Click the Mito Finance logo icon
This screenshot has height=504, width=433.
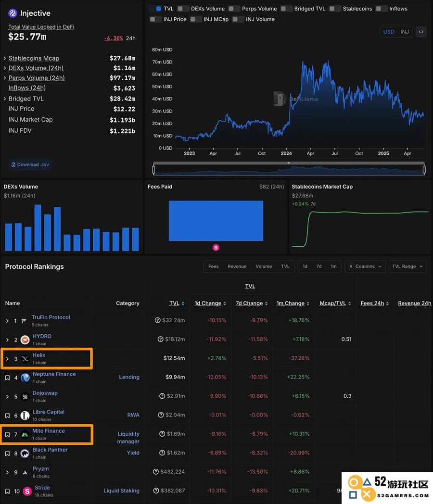coord(25,435)
